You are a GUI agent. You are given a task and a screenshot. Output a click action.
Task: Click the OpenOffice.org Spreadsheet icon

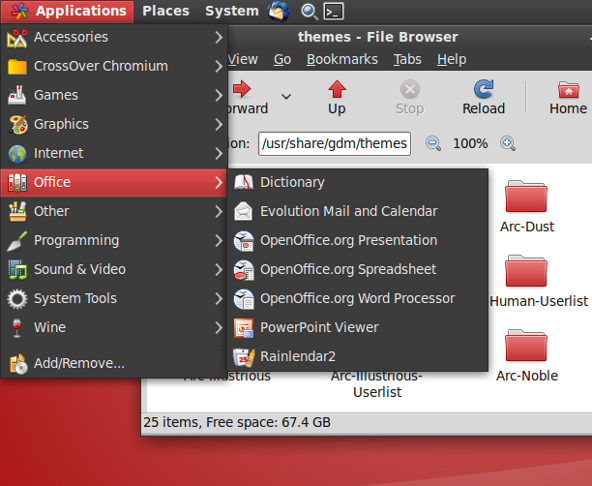[x=244, y=270]
